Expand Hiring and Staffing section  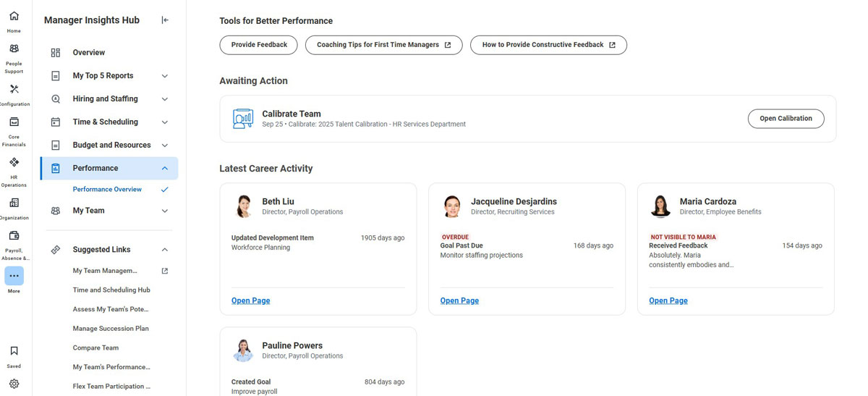click(164, 99)
